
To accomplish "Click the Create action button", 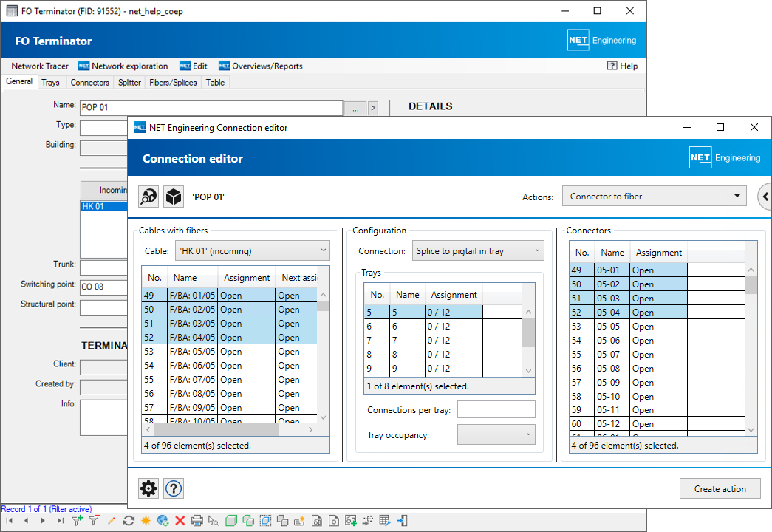I will [x=720, y=488].
